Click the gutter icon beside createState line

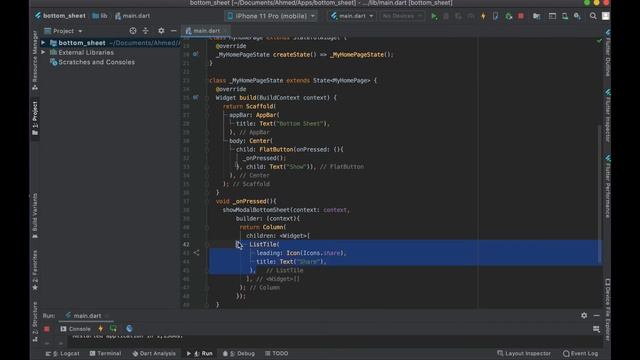[196, 54]
